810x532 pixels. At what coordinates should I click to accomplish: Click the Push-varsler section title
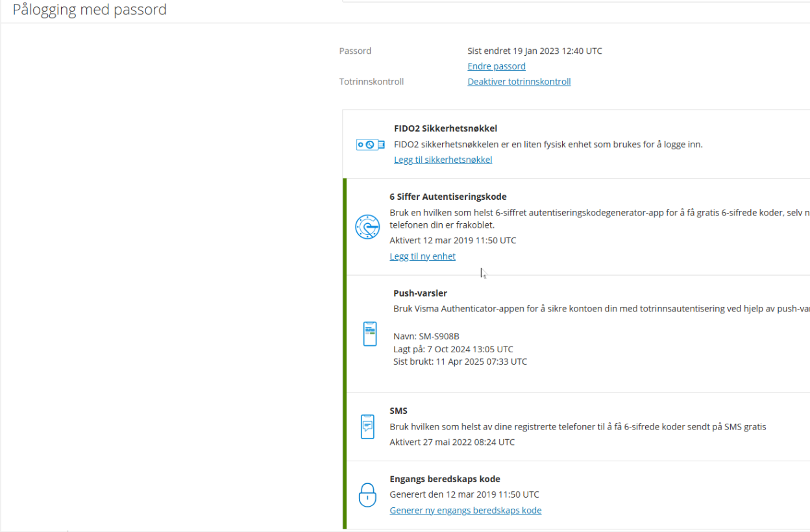point(420,293)
